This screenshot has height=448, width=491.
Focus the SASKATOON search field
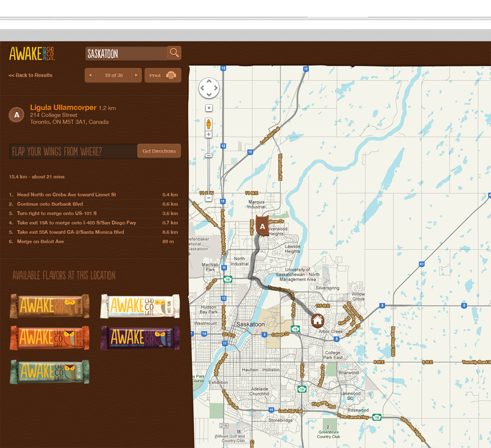126,53
